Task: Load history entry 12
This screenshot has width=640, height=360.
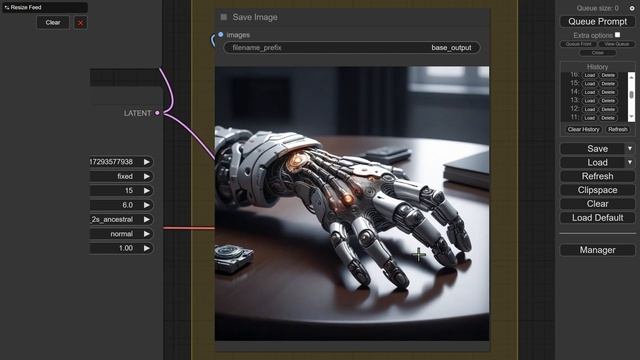Action: point(589,109)
